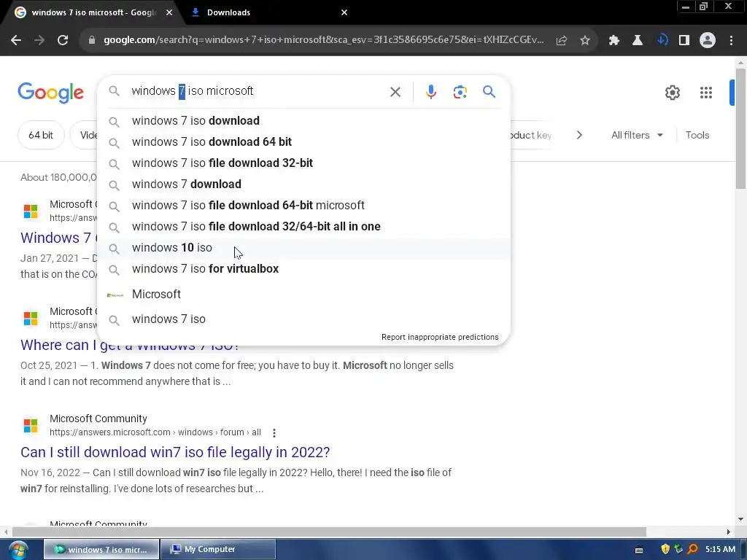This screenshot has width=747, height=560.
Task: Click the address bar URL
Action: [323, 40]
